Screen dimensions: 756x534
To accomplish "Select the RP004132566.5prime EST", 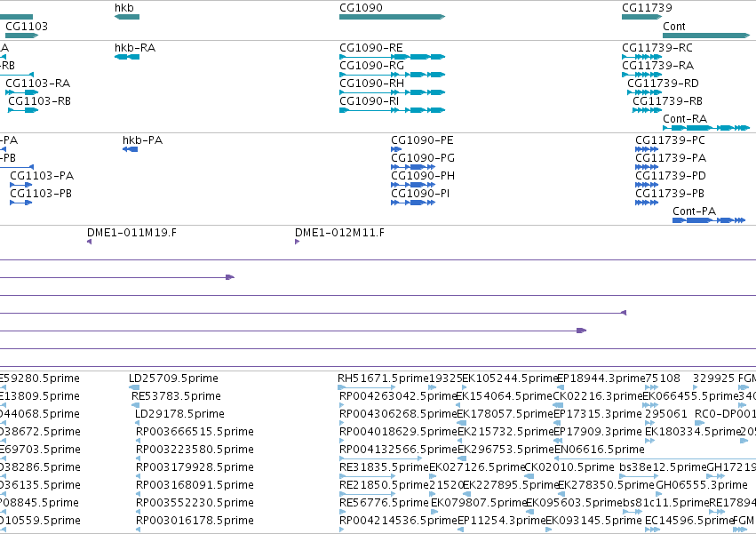I will point(381,458).
